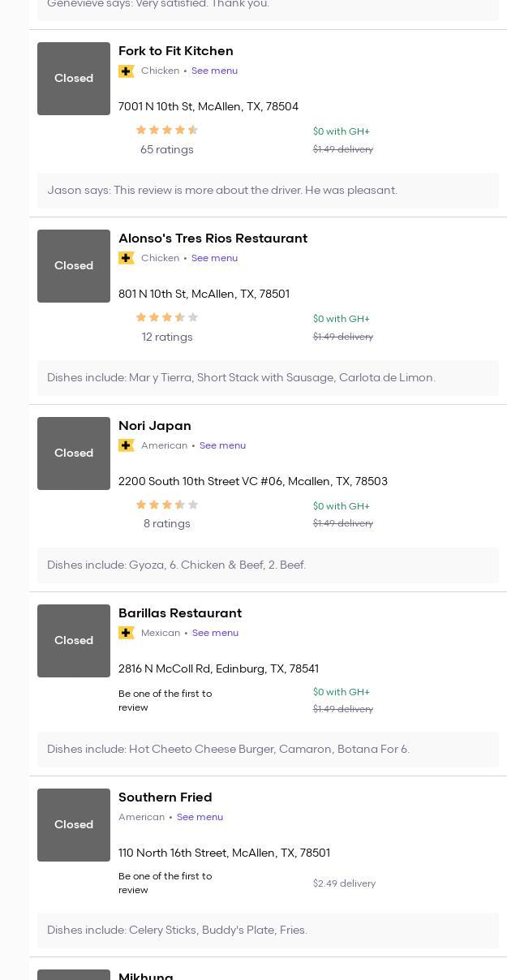
Task: Click Closed thumbnail for Barillas Restaurant
Action: tap(74, 640)
